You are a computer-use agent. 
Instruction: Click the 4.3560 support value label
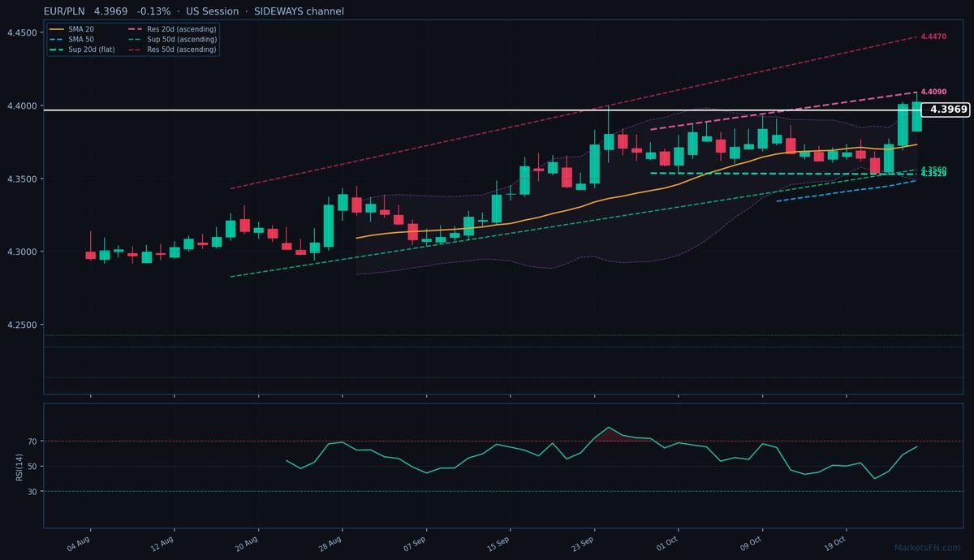click(x=933, y=170)
